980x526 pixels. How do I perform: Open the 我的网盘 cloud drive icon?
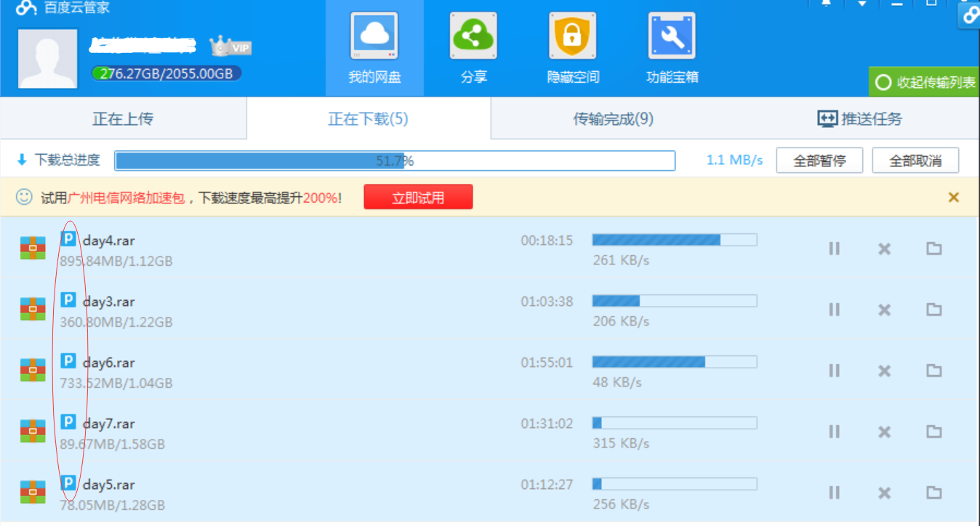(x=374, y=36)
